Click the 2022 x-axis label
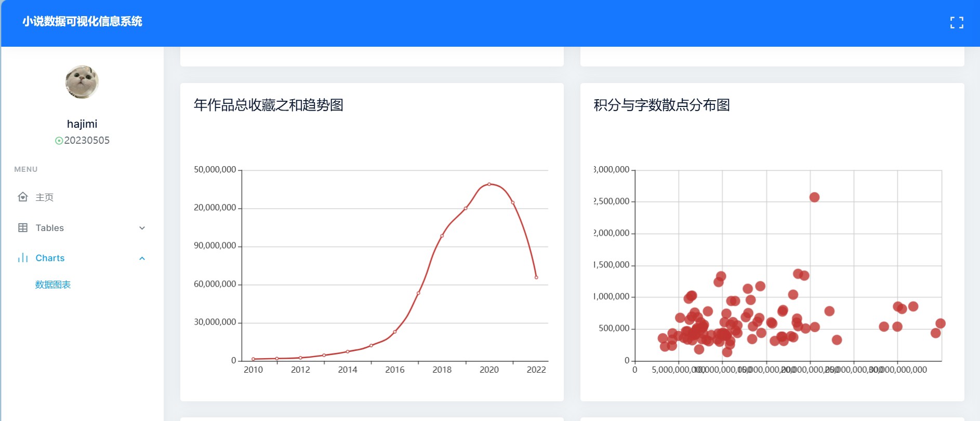Image resolution: width=980 pixels, height=421 pixels. tap(536, 370)
